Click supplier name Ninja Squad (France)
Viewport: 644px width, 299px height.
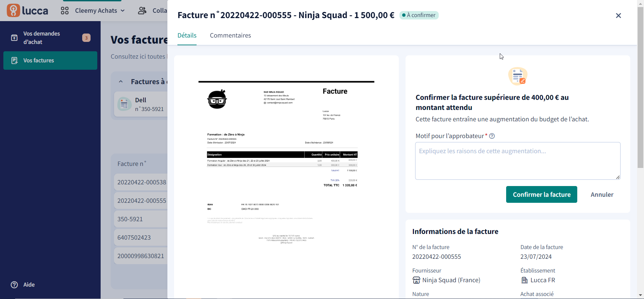pyautogui.click(x=451, y=280)
